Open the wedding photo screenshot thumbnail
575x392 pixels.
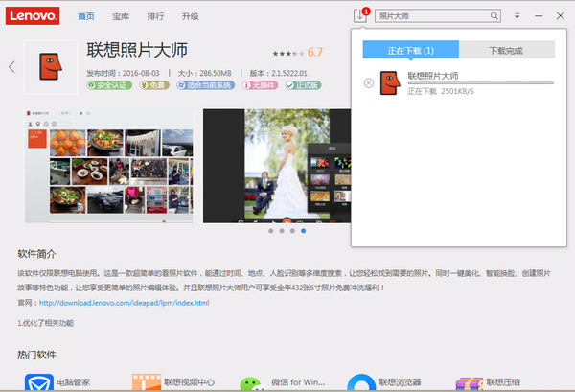(x=277, y=166)
